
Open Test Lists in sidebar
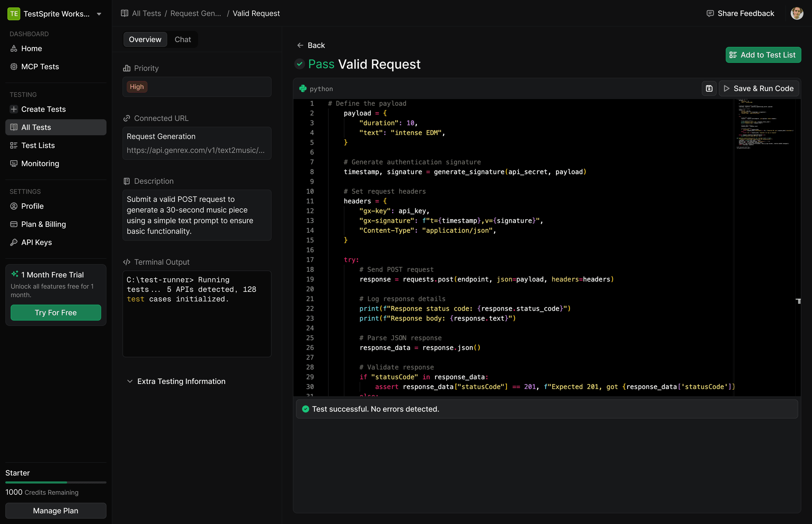click(x=38, y=146)
